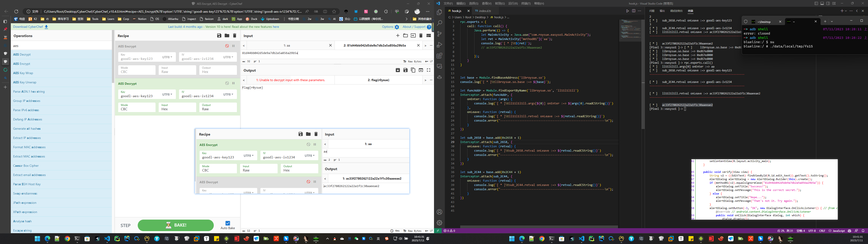The height and width of the screenshot is (244, 868).
Task: Copy raw output to clipboard
Action: tap(413, 70)
